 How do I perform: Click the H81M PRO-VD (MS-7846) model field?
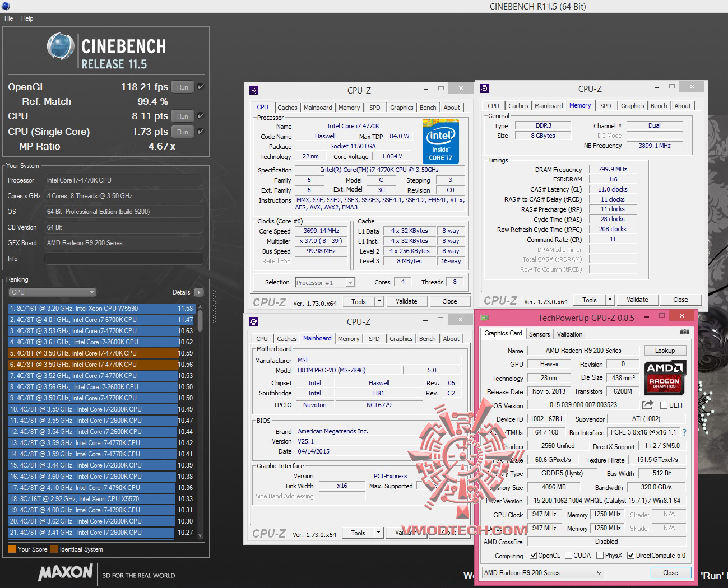[348, 370]
